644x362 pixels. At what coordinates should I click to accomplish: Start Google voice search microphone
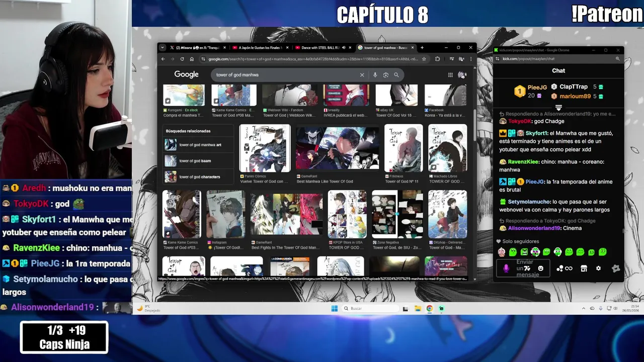pos(375,75)
